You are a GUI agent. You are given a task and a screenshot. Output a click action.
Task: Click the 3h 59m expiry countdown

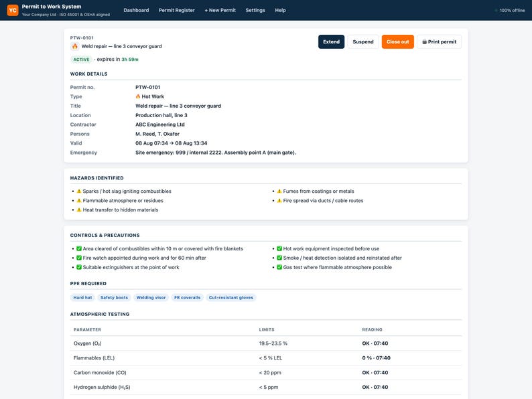130,60
